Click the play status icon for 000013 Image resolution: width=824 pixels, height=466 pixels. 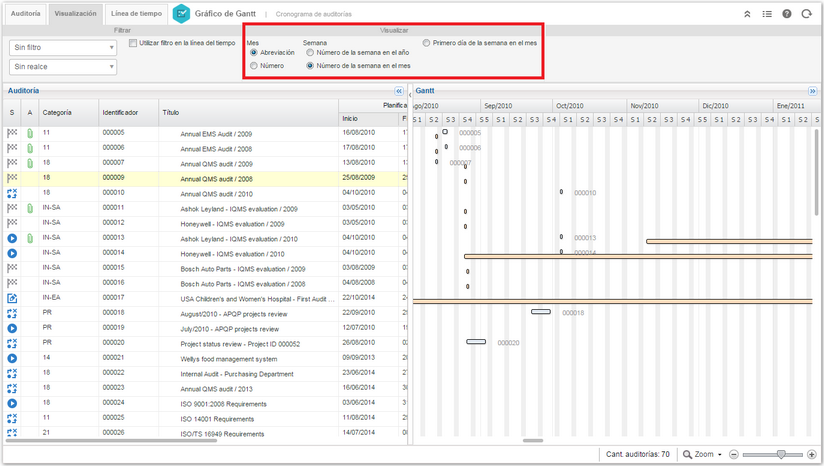pos(12,239)
